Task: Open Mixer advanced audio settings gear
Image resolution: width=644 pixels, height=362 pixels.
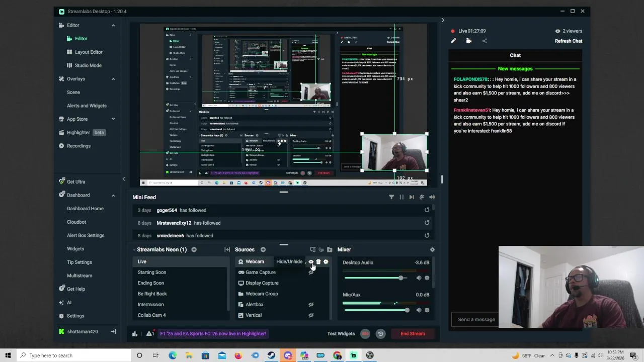Action: point(432,249)
